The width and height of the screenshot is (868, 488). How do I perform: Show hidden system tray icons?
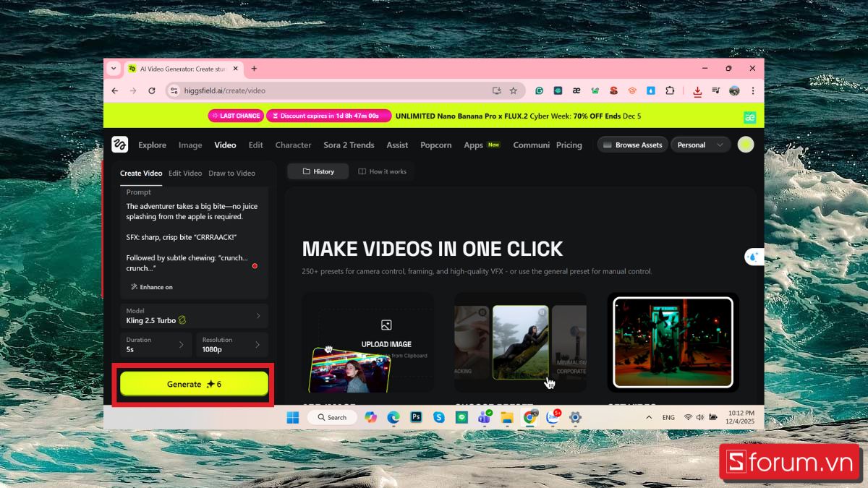tap(648, 417)
